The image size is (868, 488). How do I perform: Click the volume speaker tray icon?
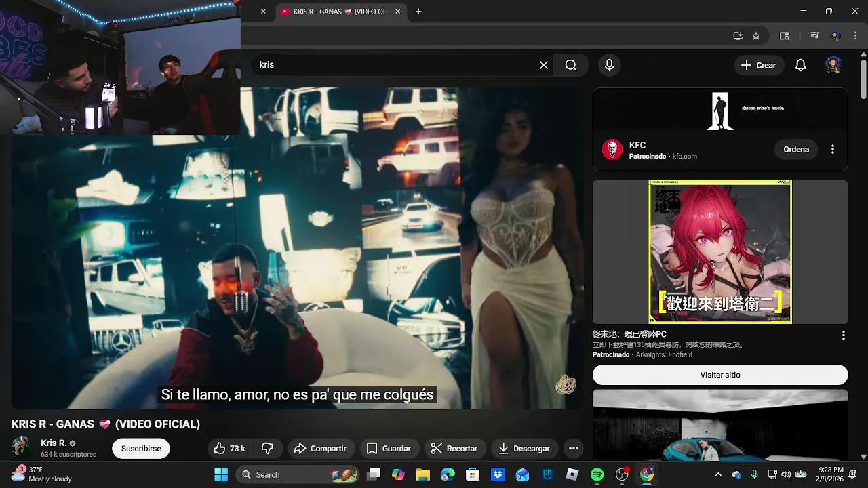click(786, 474)
